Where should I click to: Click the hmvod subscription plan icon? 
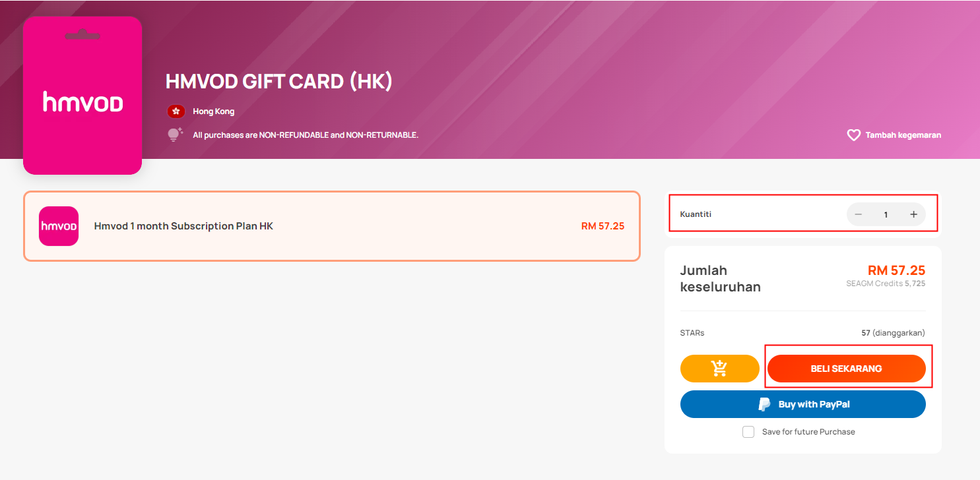(59, 226)
